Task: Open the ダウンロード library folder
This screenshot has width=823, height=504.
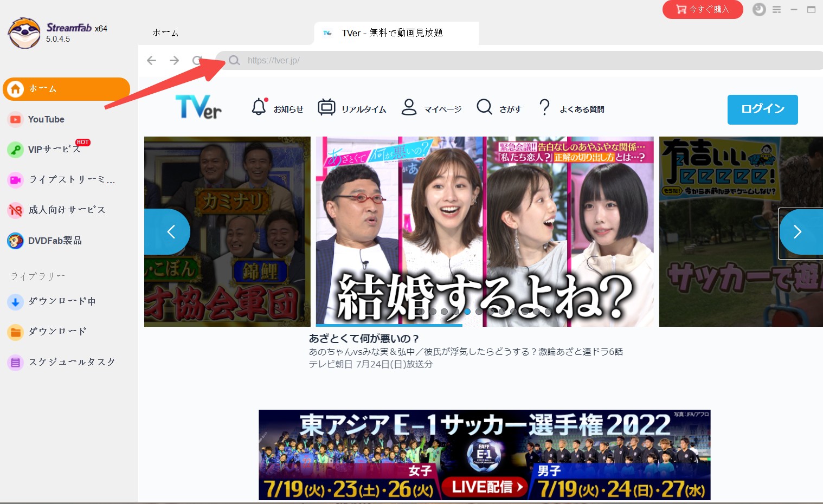Action: click(57, 331)
